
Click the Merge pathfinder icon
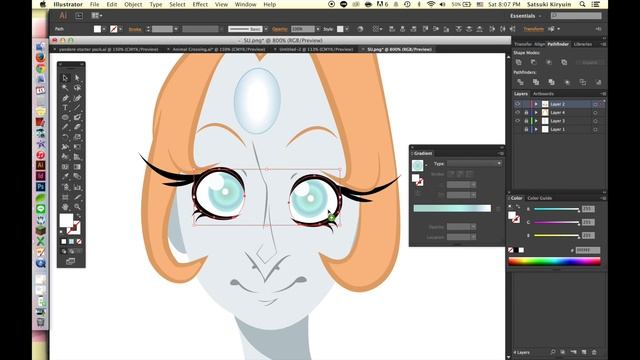pos(551,82)
